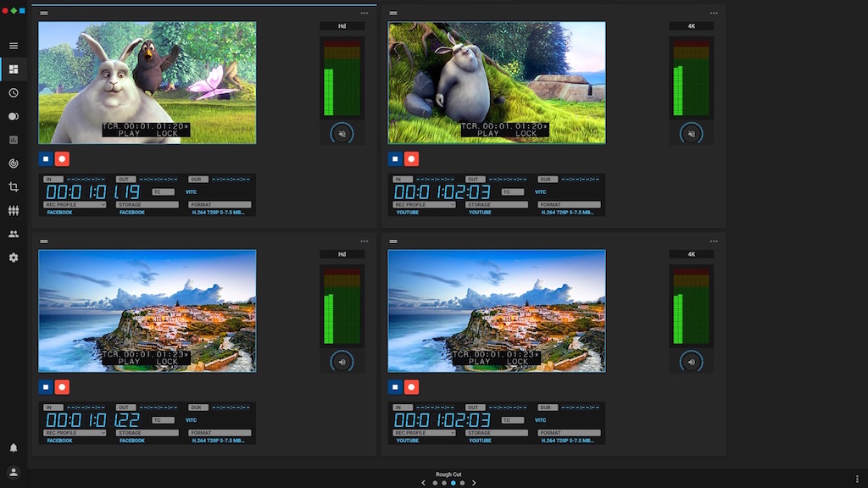Click the FORMAT field in the hillside bunny panel
868x488 pixels.
click(569, 205)
